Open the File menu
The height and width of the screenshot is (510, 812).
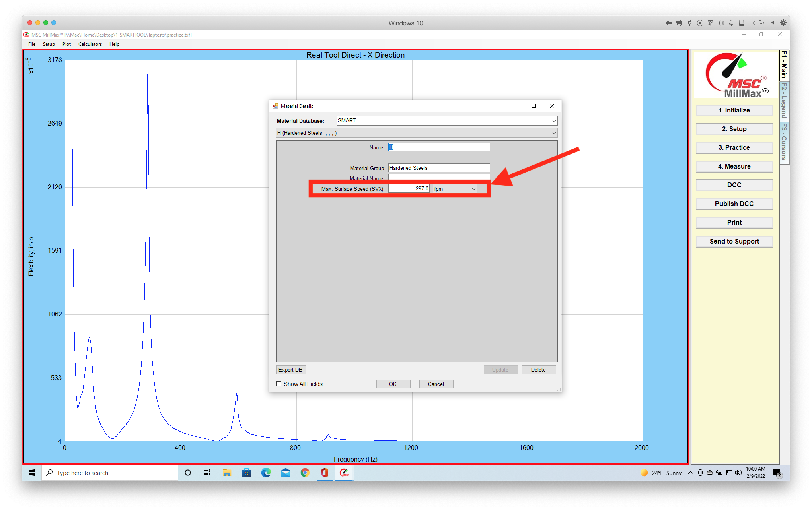[32, 44]
